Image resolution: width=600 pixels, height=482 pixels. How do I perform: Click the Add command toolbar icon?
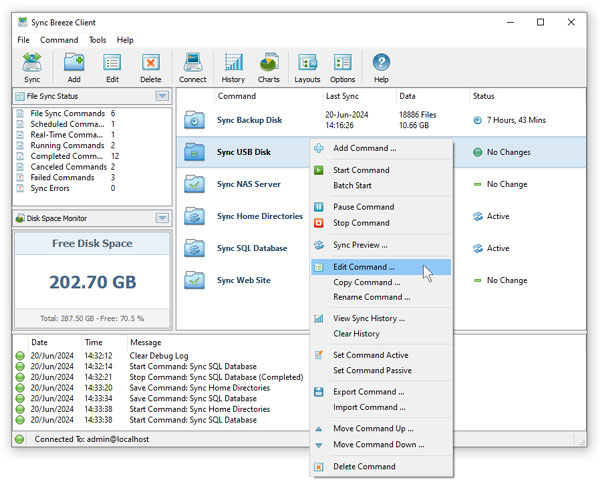point(74,68)
